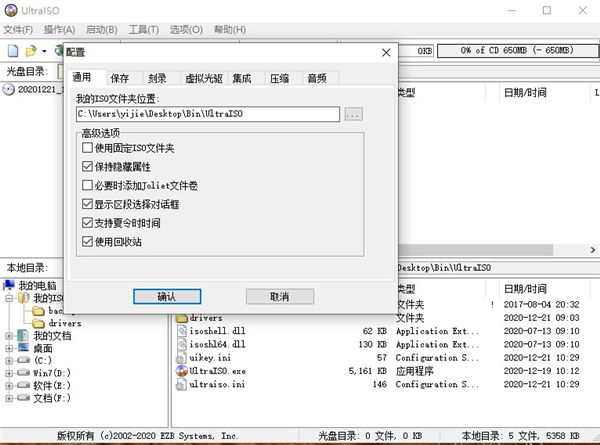The height and width of the screenshot is (445, 600).
Task: Click the 软件(E:) drive icon
Action: click(x=23, y=385)
